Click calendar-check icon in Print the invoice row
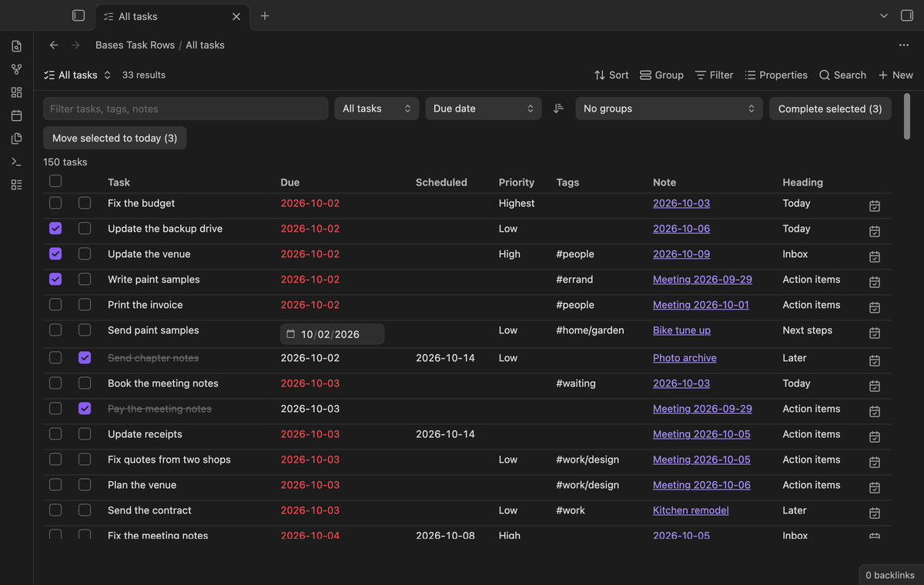This screenshot has height=585, width=924. pyautogui.click(x=875, y=307)
